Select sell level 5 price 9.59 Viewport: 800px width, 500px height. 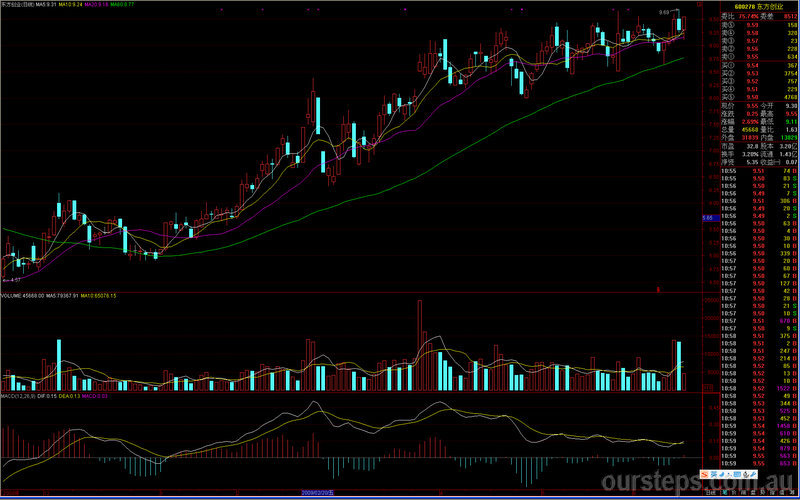click(753, 26)
